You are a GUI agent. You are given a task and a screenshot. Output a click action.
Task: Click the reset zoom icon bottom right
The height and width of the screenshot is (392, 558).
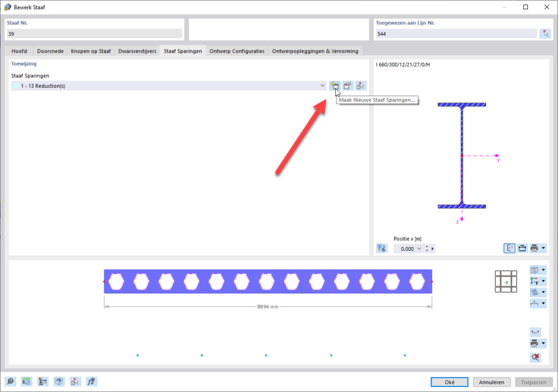tap(535, 357)
